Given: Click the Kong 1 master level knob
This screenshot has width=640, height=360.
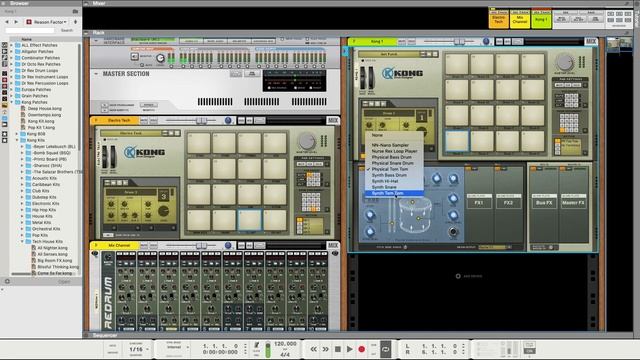Looking at the screenshot, I should coord(564,62).
